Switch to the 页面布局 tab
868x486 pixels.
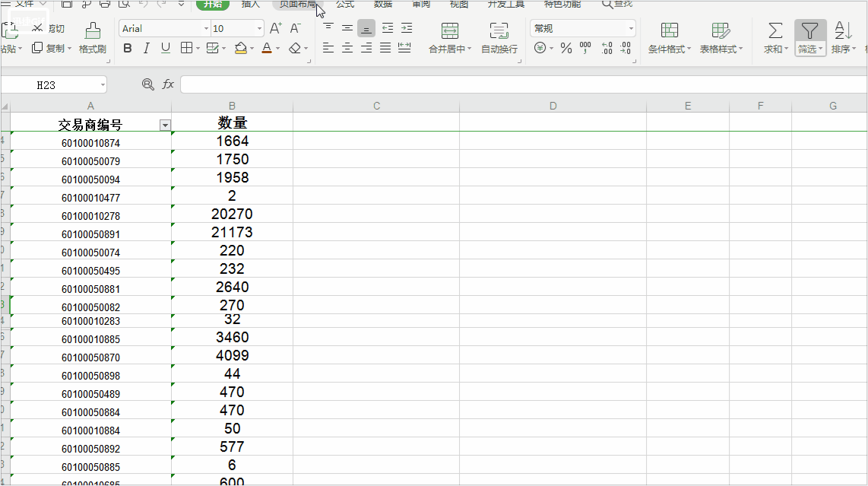click(x=298, y=5)
